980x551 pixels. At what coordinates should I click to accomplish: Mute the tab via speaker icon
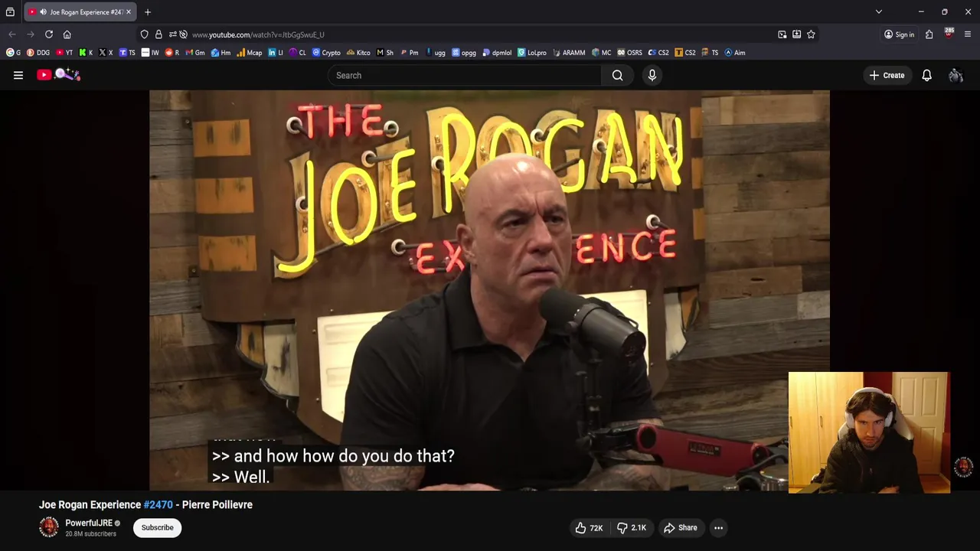43,12
